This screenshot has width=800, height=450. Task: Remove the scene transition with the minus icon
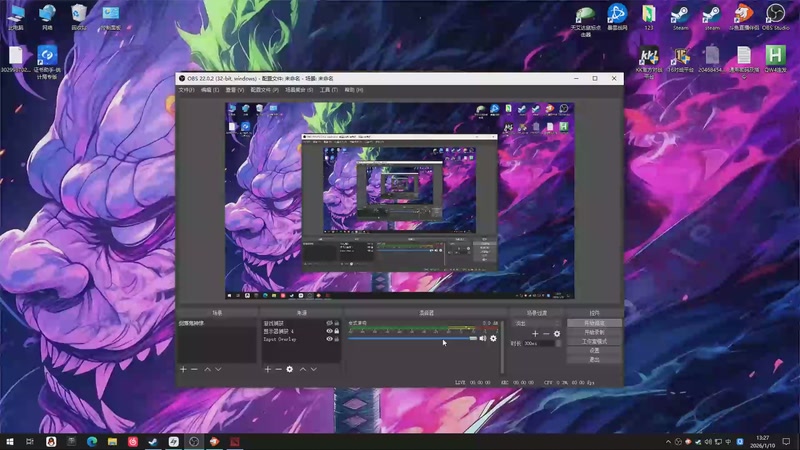(x=546, y=334)
